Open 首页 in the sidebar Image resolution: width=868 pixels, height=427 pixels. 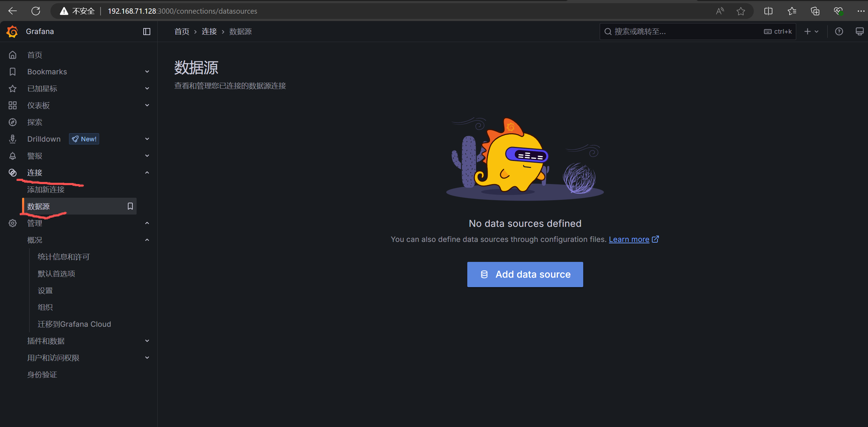[35, 55]
